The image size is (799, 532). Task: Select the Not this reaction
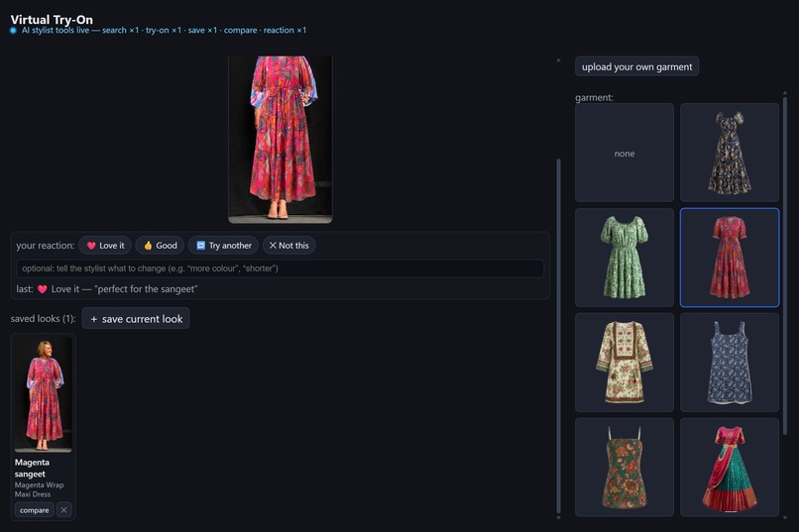pyautogui.click(x=288, y=246)
